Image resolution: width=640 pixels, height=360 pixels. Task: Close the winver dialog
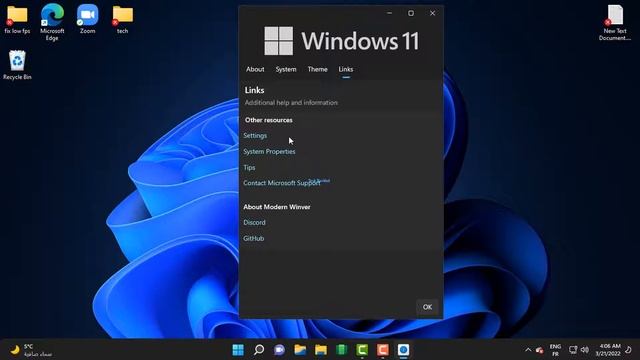click(x=433, y=13)
